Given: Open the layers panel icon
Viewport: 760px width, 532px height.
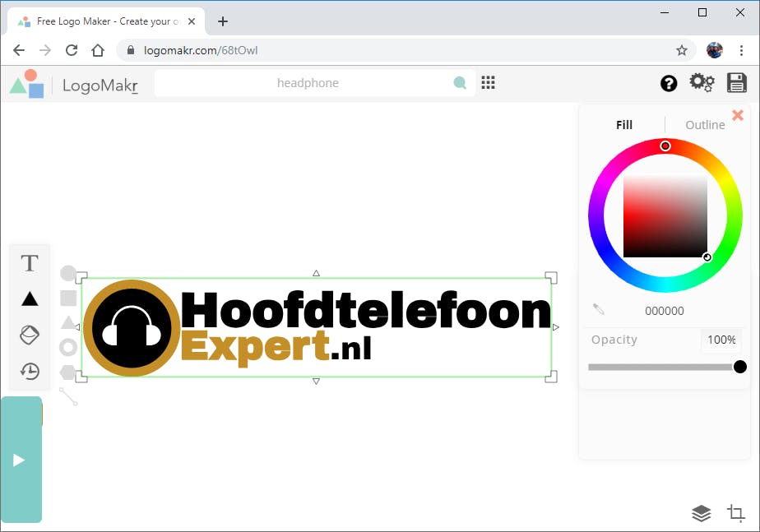Looking at the screenshot, I should click(701, 513).
